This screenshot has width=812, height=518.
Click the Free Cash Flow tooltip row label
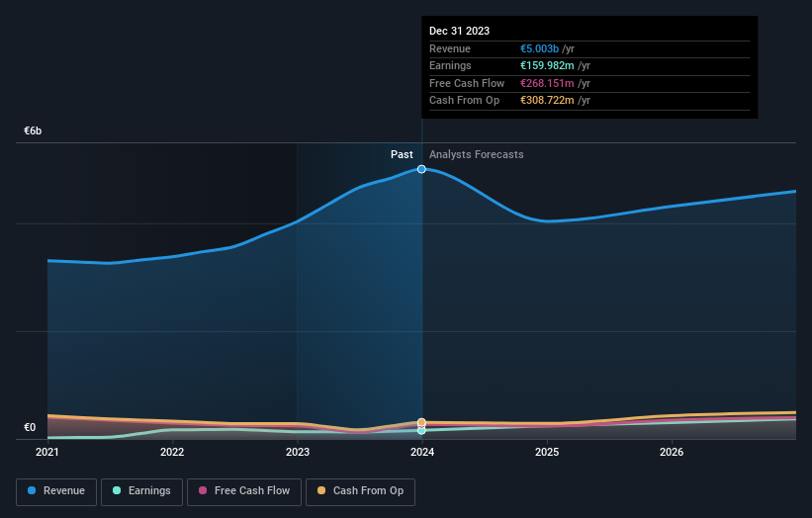pyautogui.click(x=467, y=83)
